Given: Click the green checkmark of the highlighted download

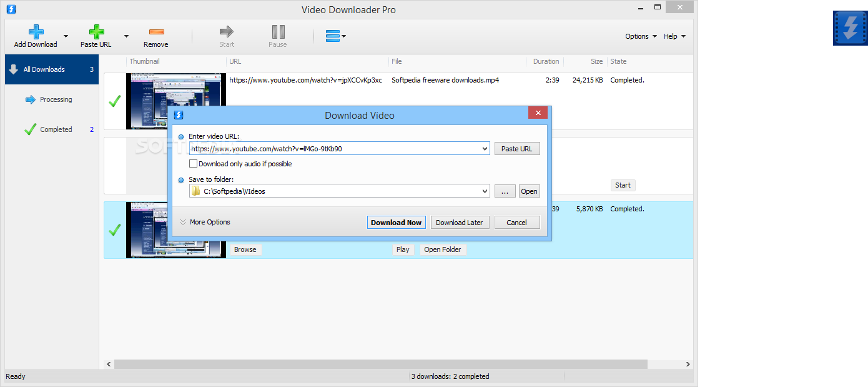Looking at the screenshot, I should [114, 230].
